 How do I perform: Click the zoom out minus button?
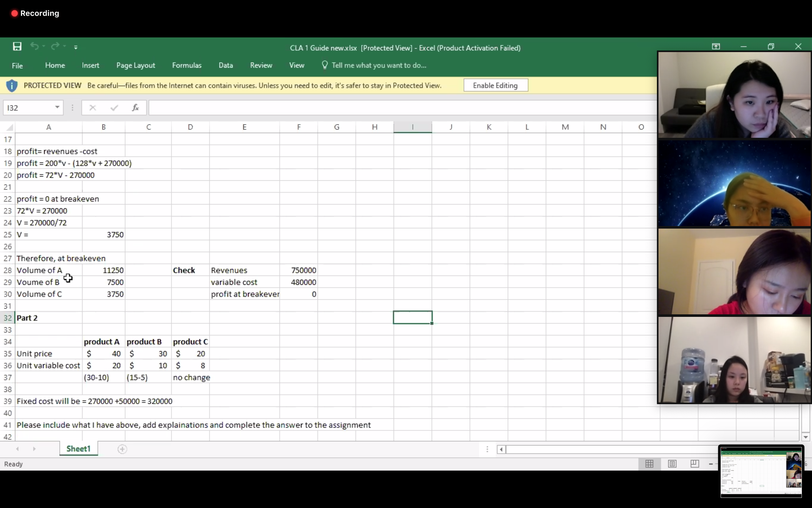(711, 464)
